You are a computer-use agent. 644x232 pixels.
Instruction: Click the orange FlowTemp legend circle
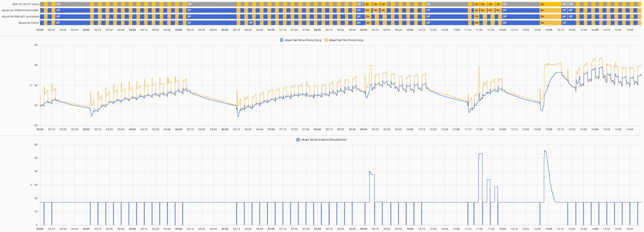(326, 40)
